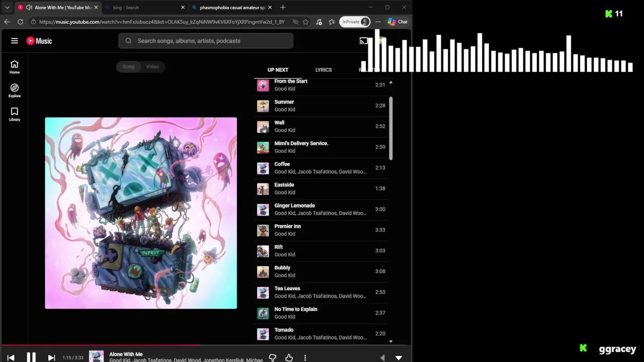Click the Good Kid artist link in player bar
Screen dimensions: 644x362
[x=120, y=360]
